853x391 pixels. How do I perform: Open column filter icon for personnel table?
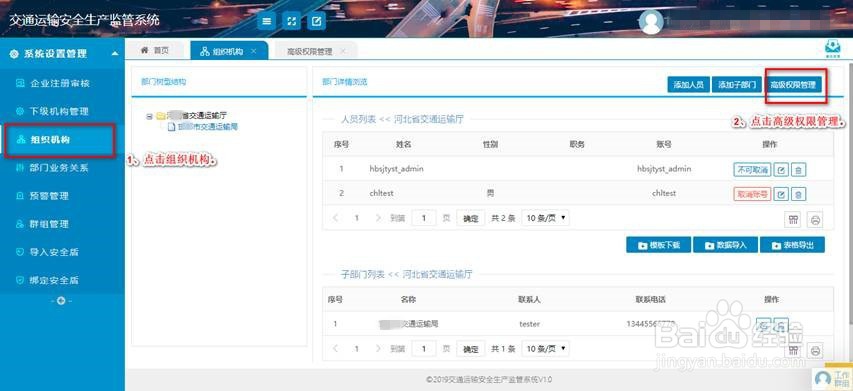pyautogui.click(x=793, y=220)
